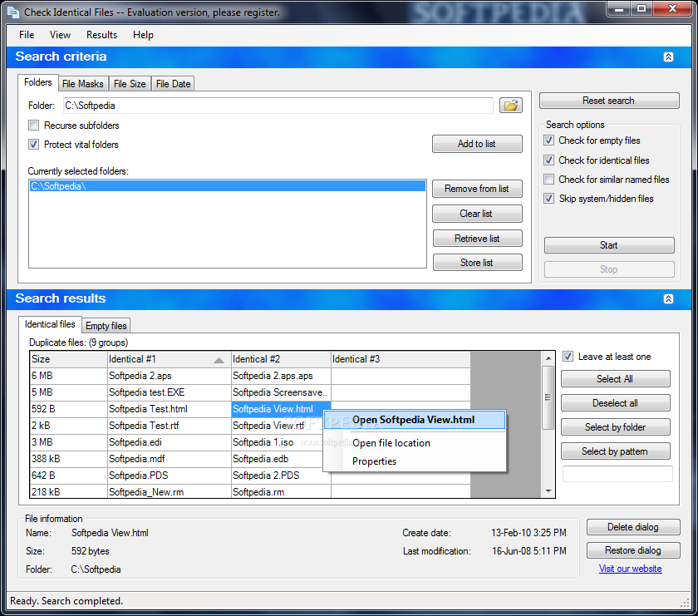The height and width of the screenshot is (616, 698).
Task: Collapse the Search criteria panel
Action: pyautogui.click(x=668, y=57)
